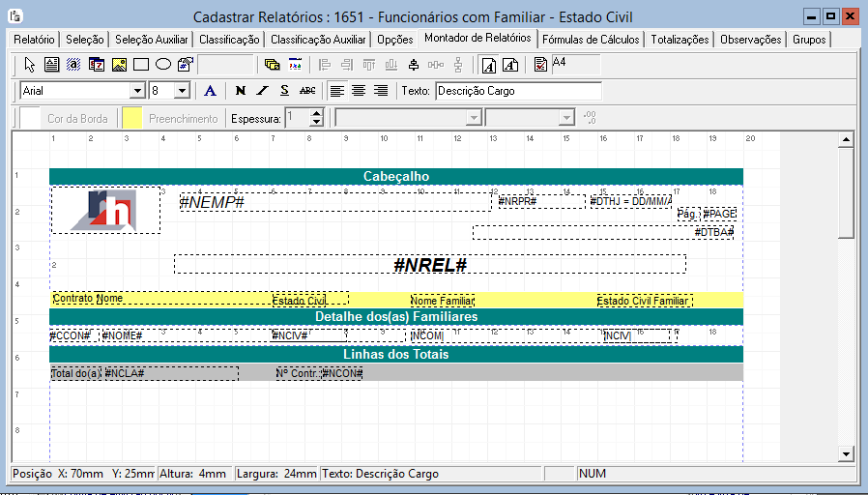This screenshot has width=868, height=495.
Task: Choose the rectangle shape tool
Action: (x=141, y=65)
